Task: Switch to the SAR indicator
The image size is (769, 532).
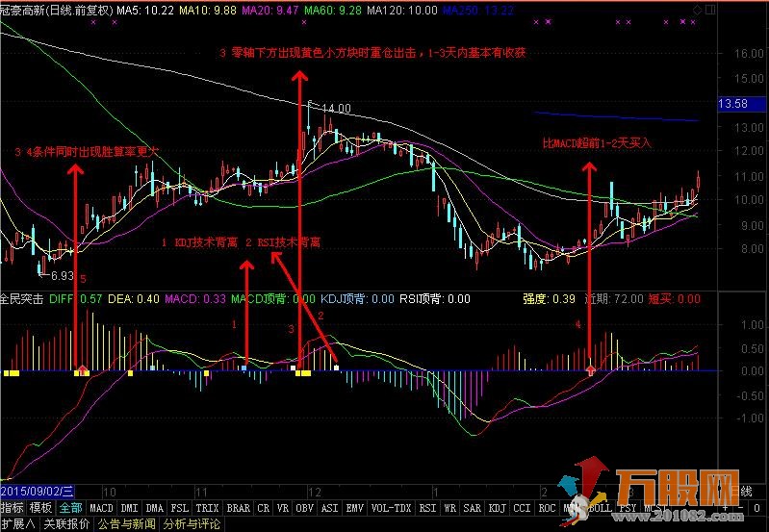Action: [x=473, y=508]
